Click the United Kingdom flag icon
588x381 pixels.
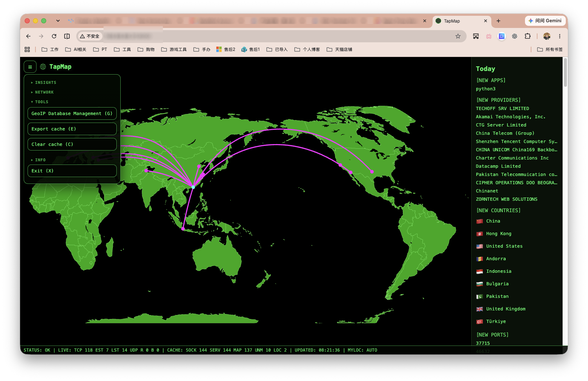[x=479, y=309]
